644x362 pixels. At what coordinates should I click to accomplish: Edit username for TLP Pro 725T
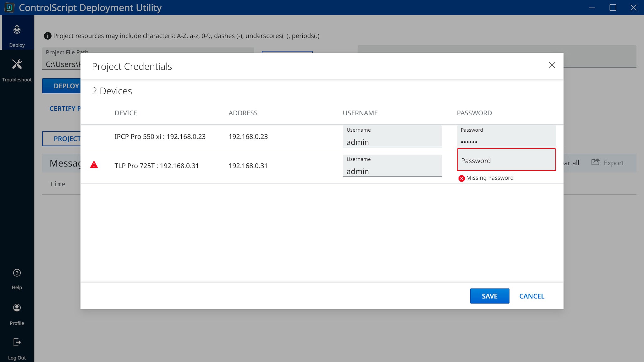392,166
